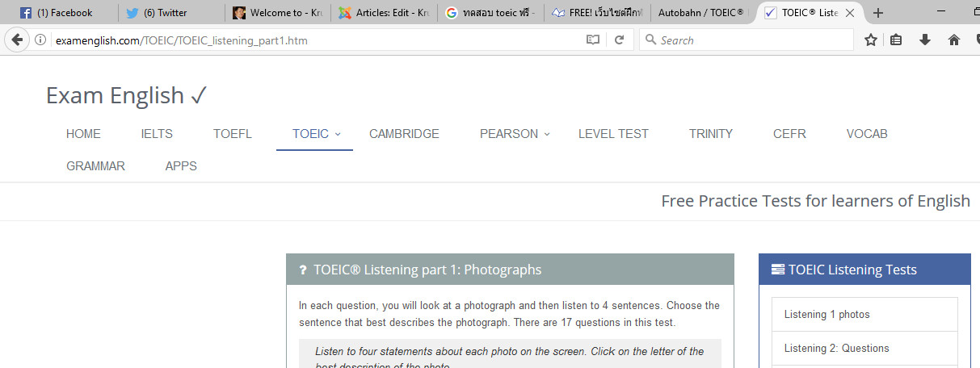Go back with the browser back arrow
This screenshot has height=368, width=980.
tap(17, 40)
